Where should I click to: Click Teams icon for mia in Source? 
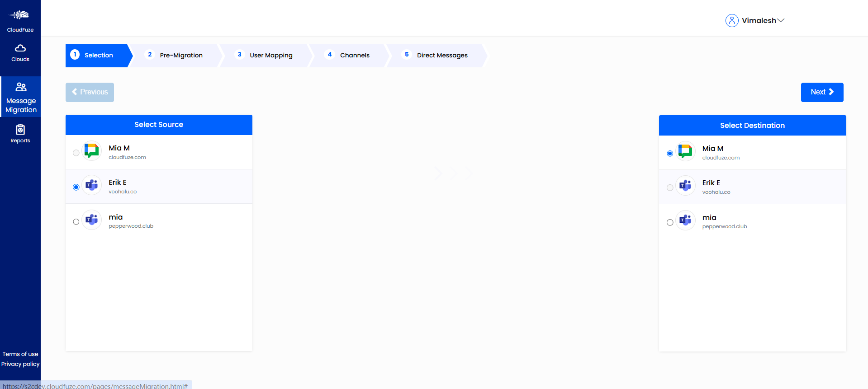(92, 220)
